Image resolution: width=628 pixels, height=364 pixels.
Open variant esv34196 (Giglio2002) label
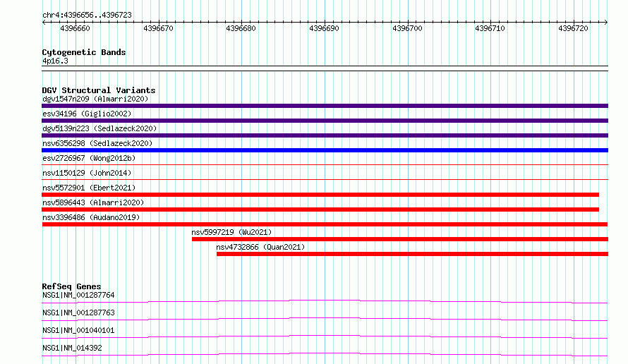87,114
